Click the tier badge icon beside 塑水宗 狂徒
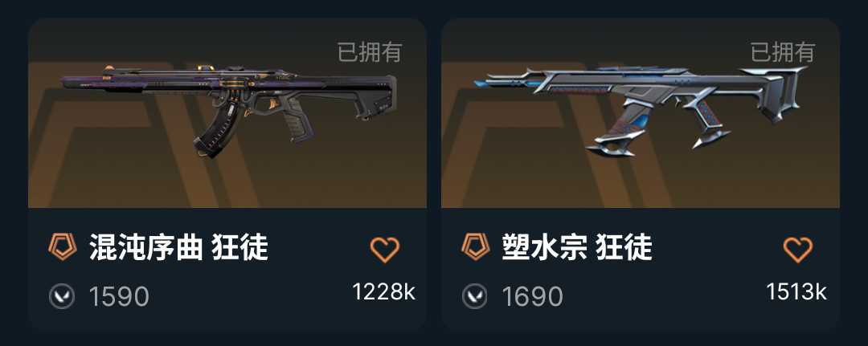This screenshot has height=346, width=868. (x=476, y=246)
